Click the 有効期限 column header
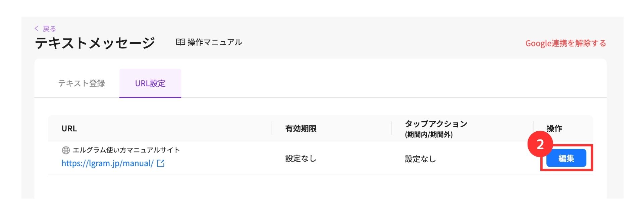 tap(301, 129)
